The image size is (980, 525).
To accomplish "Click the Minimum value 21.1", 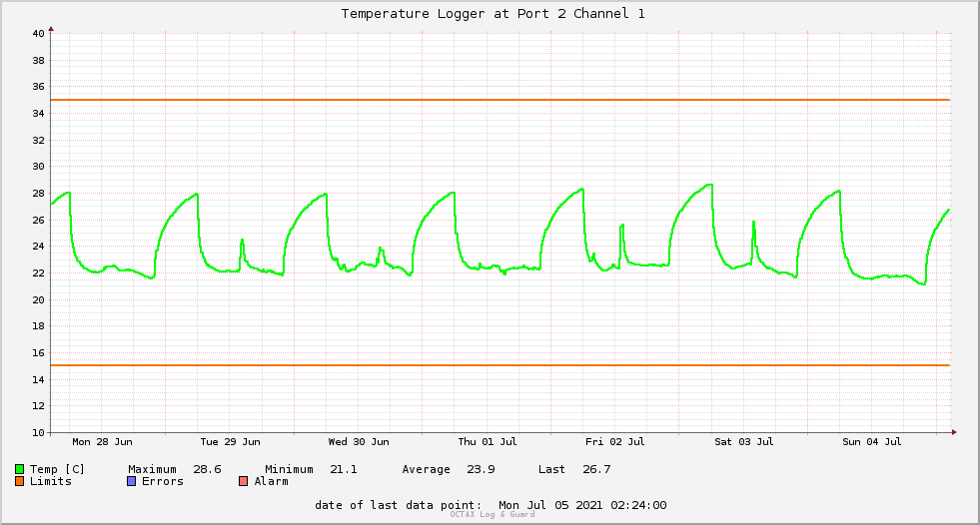I will pos(344,469).
